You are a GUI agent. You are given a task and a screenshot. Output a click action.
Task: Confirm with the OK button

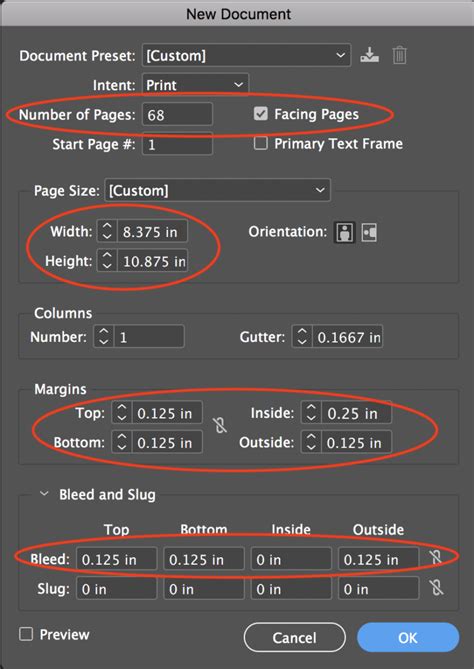point(408,637)
